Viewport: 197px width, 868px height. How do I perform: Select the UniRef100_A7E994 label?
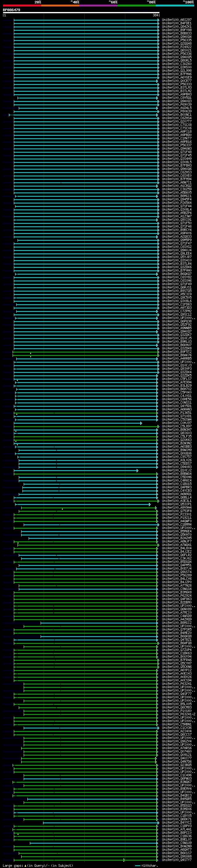point(176,382)
